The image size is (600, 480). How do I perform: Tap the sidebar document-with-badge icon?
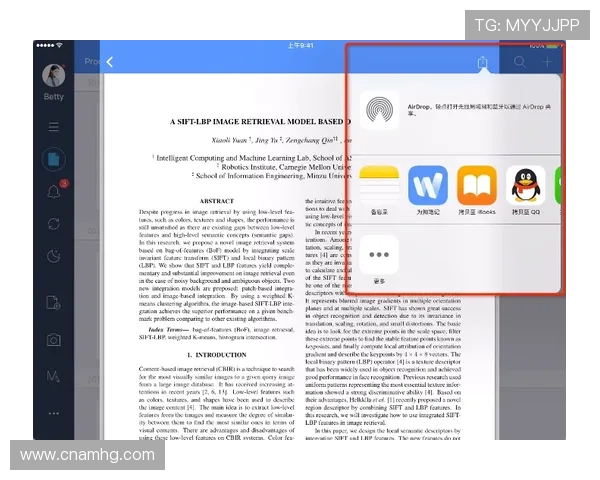tap(54, 304)
